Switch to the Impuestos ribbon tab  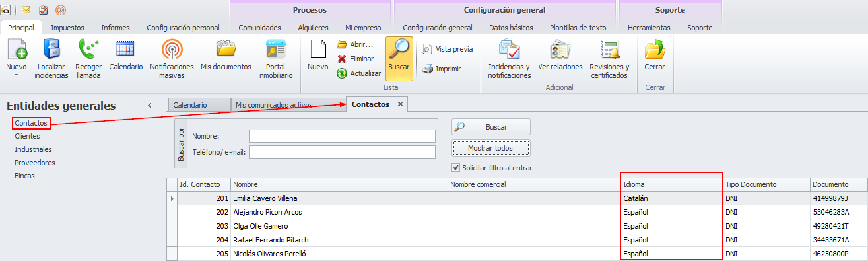[x=67, y=28]
